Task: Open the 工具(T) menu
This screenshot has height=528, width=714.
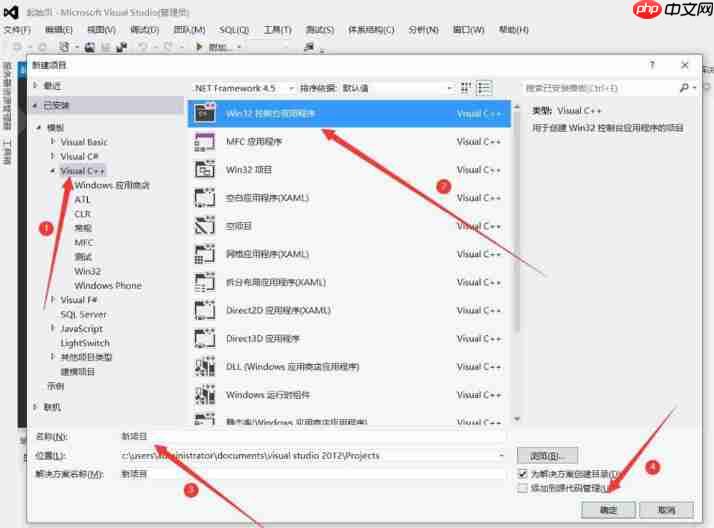Action: click(277, 30)
